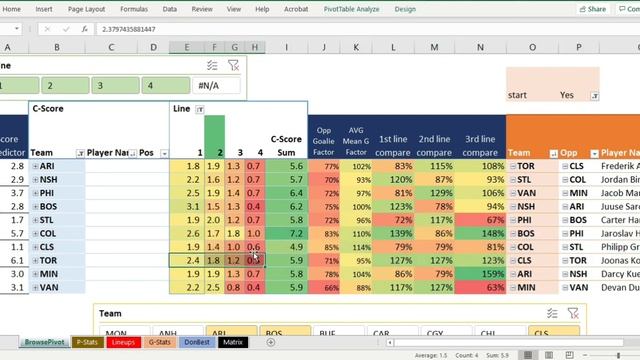
Task: Toggle Line slicer item 2
Action: 65,86
